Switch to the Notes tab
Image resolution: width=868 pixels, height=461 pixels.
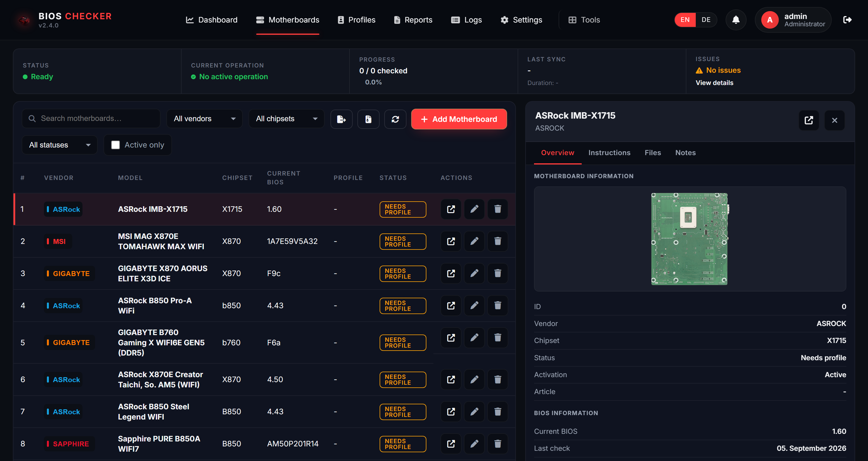[686, 153]
